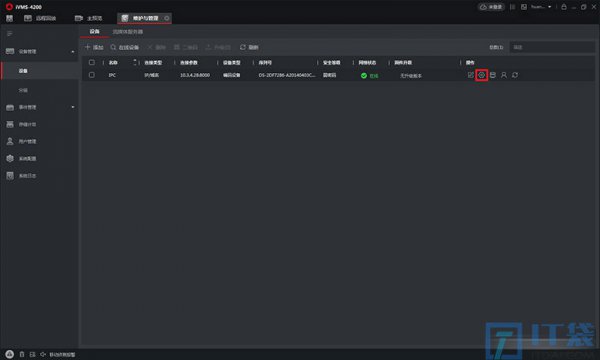This screenshot has width=600, height=360.
Task: Tick the checkbox for the IPC row
Action: (x=92, y=75)
